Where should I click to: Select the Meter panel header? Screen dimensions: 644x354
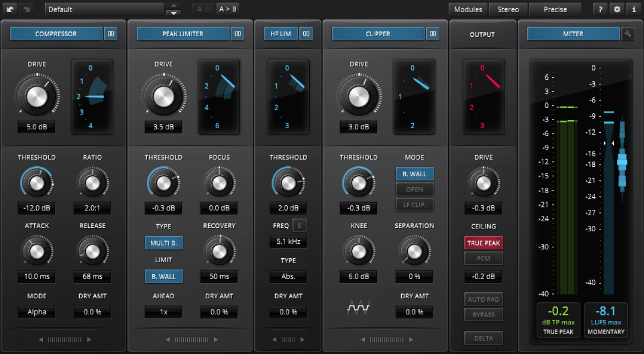click(573, 34)
